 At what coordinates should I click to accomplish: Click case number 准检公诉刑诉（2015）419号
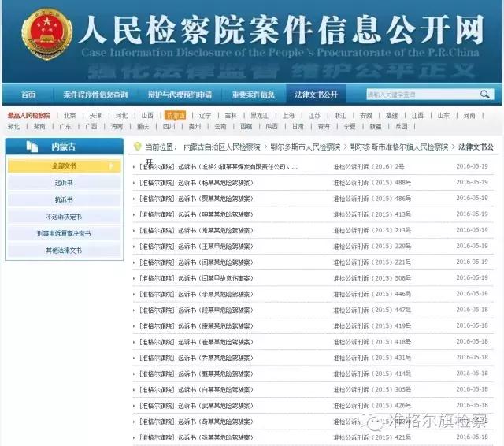pos(372,326)
